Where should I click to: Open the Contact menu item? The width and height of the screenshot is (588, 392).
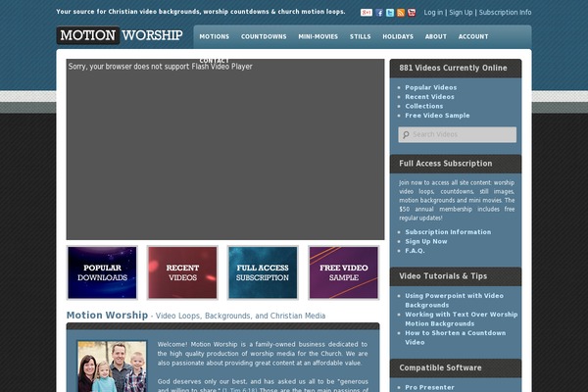point(214,61)
